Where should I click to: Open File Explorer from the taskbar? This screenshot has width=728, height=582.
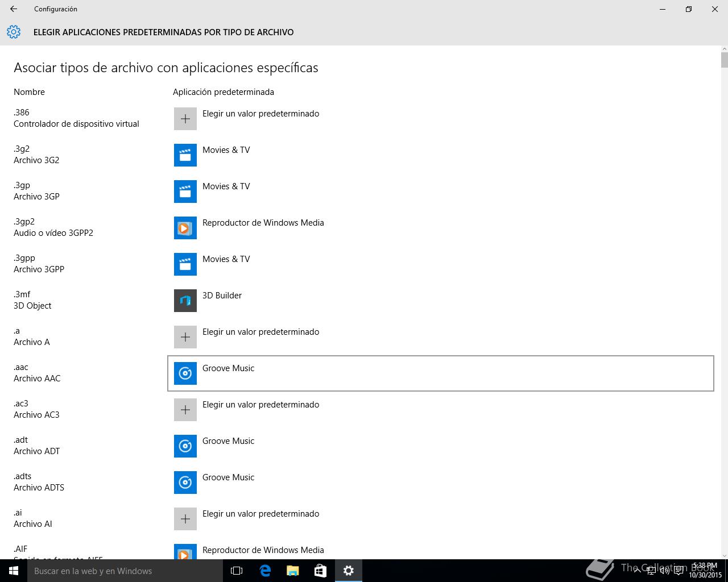click(x=293, y=571)
